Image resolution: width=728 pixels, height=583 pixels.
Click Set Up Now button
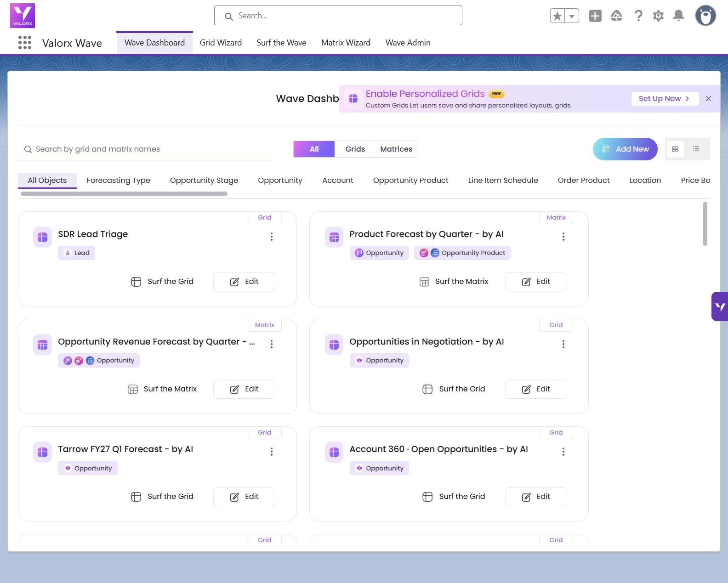[665, 99]
